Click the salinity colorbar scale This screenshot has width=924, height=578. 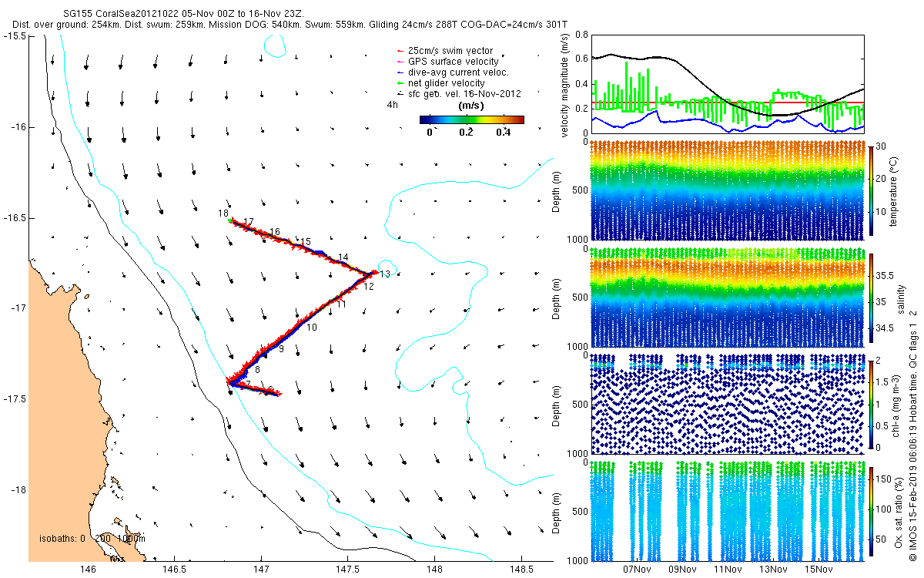[871, 299]
